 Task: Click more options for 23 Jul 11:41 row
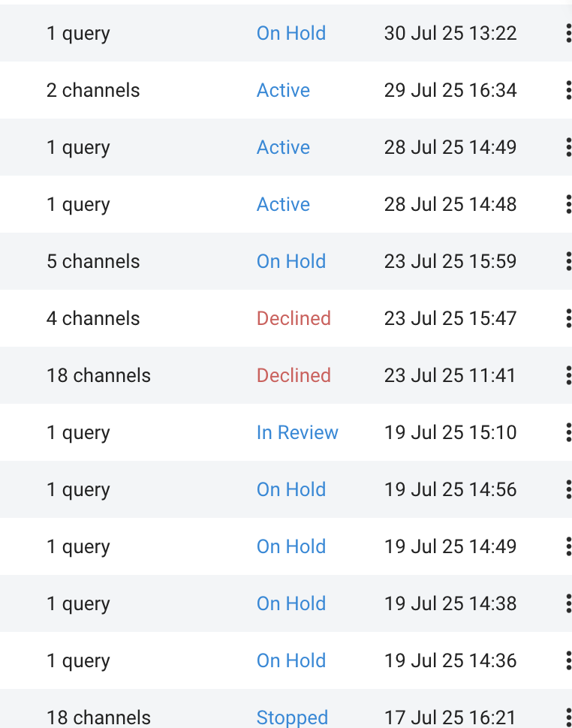[x=567, y=375]
